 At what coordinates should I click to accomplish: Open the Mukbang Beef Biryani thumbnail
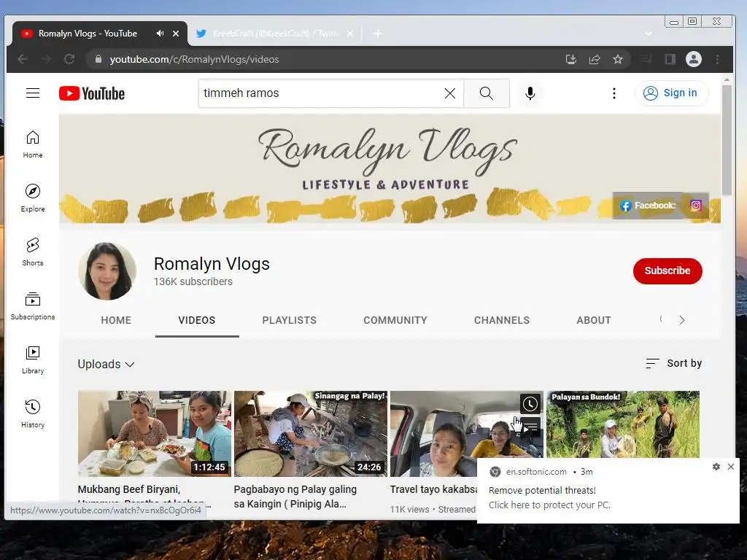[155, 434]
